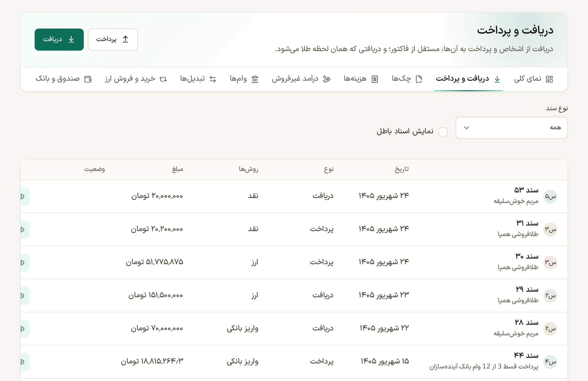Click the grid icon beside نمای کلی
588x381 pixels.
point(549,79)
